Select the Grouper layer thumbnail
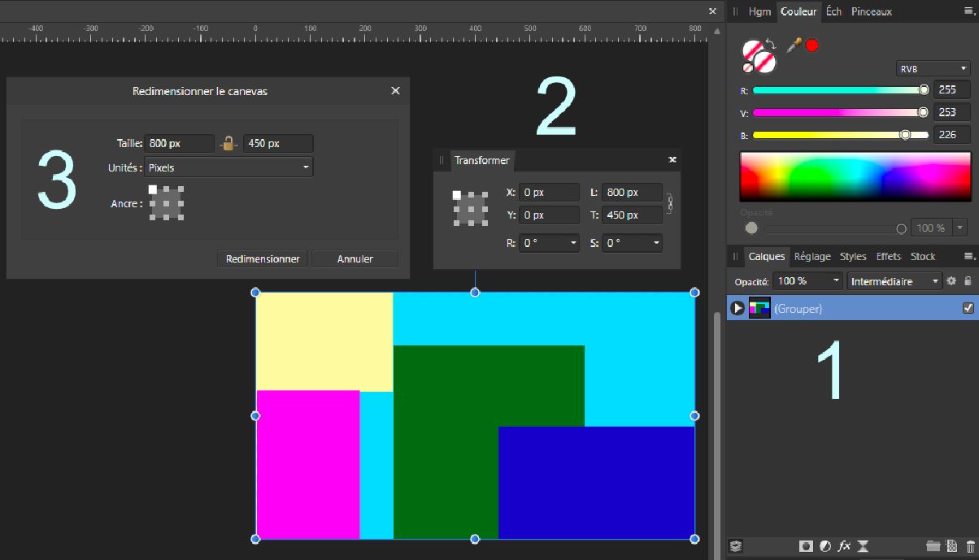The width and height of the screenshot is (979, 560). pos(759,308)
